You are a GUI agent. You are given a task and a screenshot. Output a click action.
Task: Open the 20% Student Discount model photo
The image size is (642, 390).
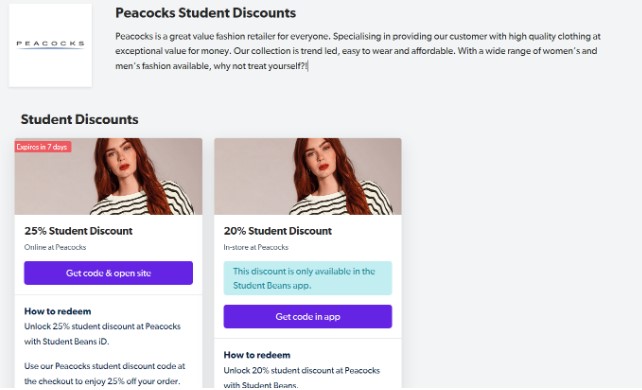pyautogui.click(x=307, y=176)
